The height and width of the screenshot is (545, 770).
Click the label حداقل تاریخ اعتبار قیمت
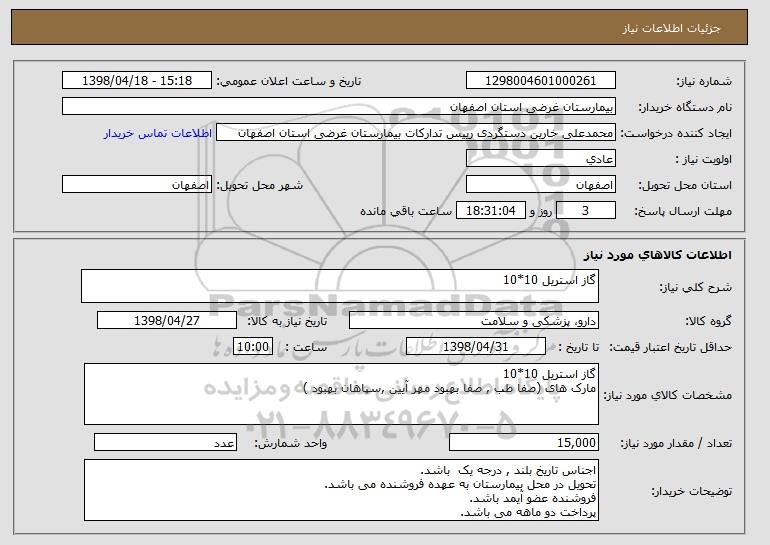pyautogui.click(x=671, y=348)
